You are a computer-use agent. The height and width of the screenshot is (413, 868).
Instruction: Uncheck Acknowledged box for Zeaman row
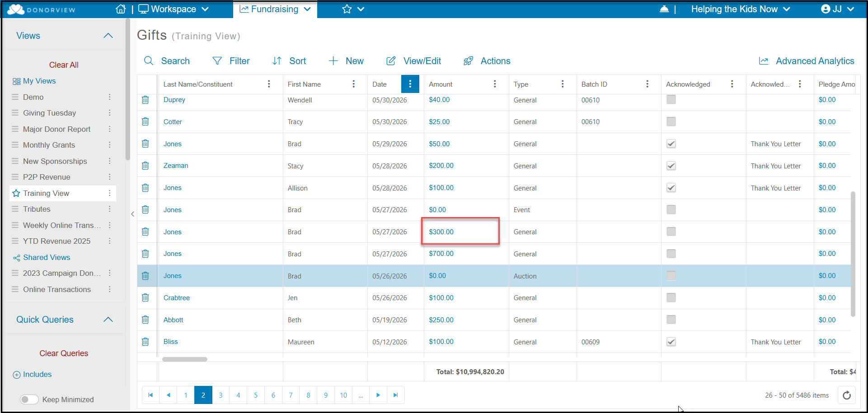[x=671, y=166]
